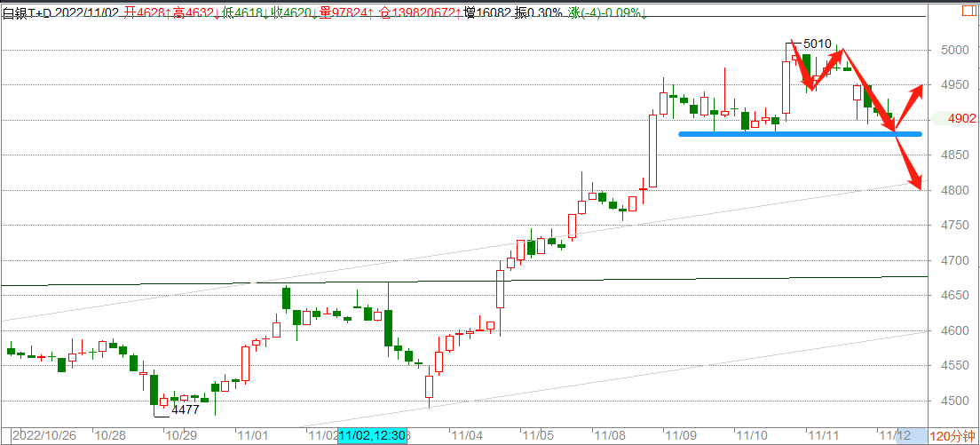Click the 11/09 date on time axis
The height and width of the screenshot is (445, 980).
[681, 435]
